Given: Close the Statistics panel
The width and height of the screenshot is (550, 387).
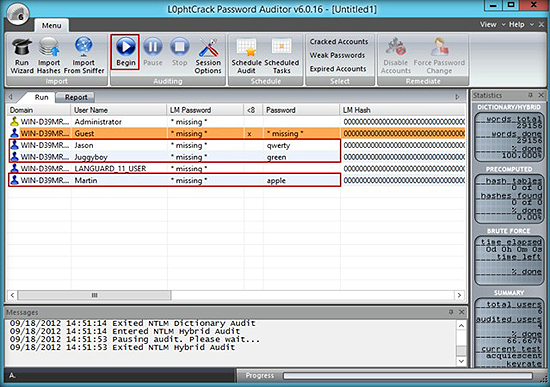Looking at the screenshot, I should point(541,95).
